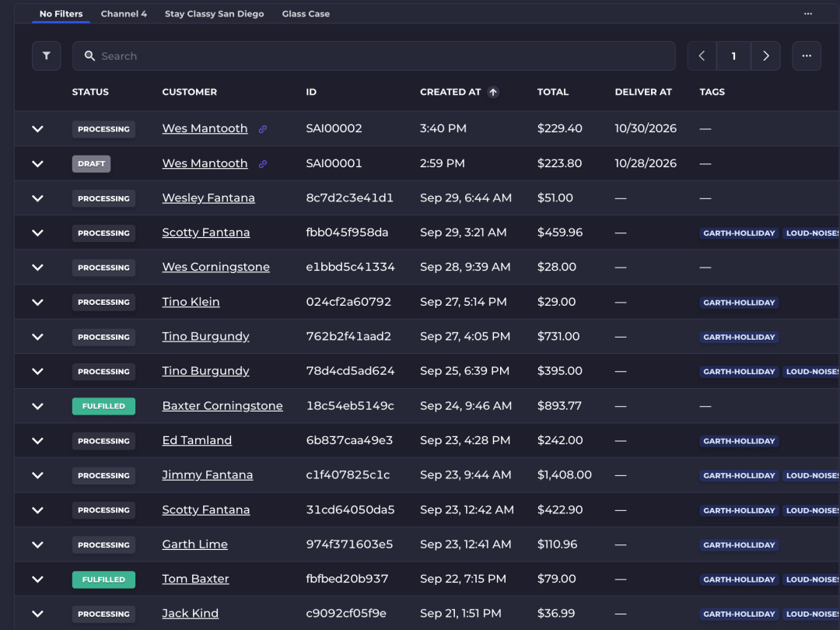Open customer Wesley Fantana link
This screenshot has height=630, width=840.
(208, 198)
